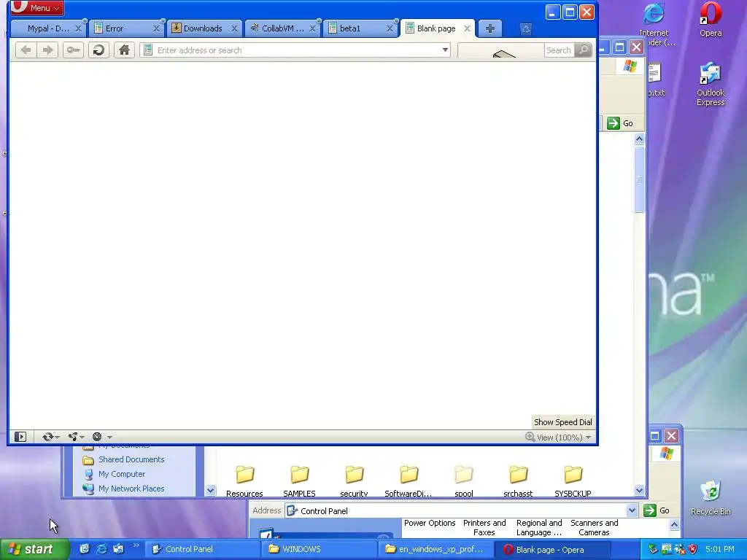Click the magnifier search button
The width and height of the screenshot is (747, 560).
(x=583, y=50)
